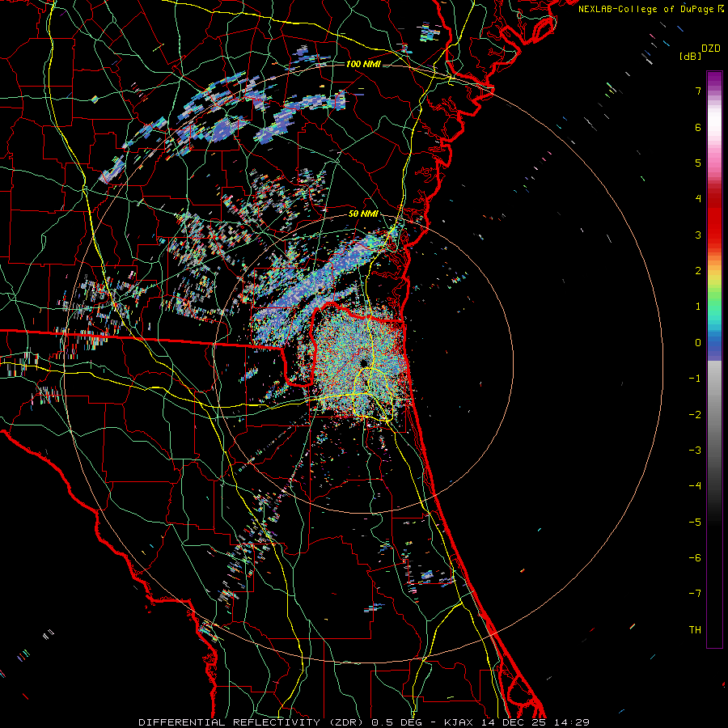Select the -6 legend value

pos(695,557)
